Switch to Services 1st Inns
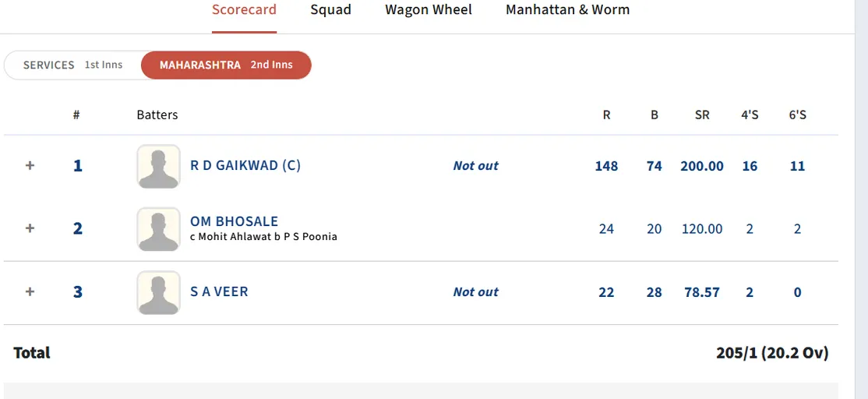The height and width of the screenshot is (399, 868). click(72, 65)
